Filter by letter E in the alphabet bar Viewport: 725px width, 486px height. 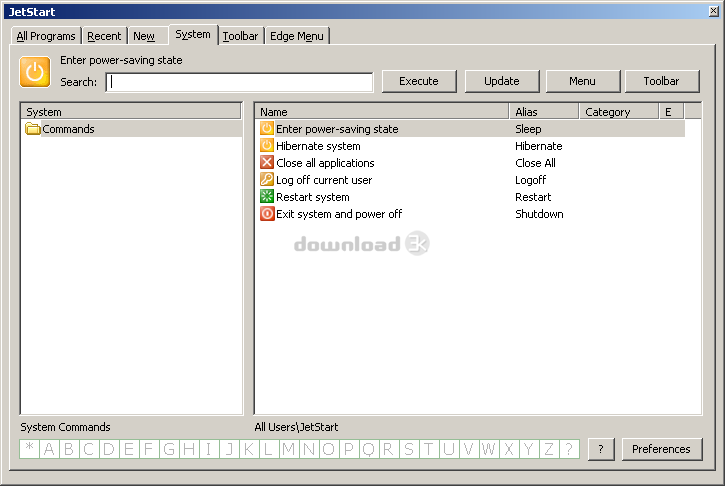pos(129,449)
